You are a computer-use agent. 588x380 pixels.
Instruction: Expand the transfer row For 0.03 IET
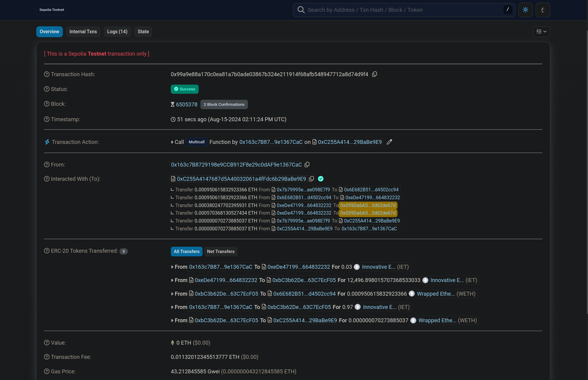pos(172,267)
